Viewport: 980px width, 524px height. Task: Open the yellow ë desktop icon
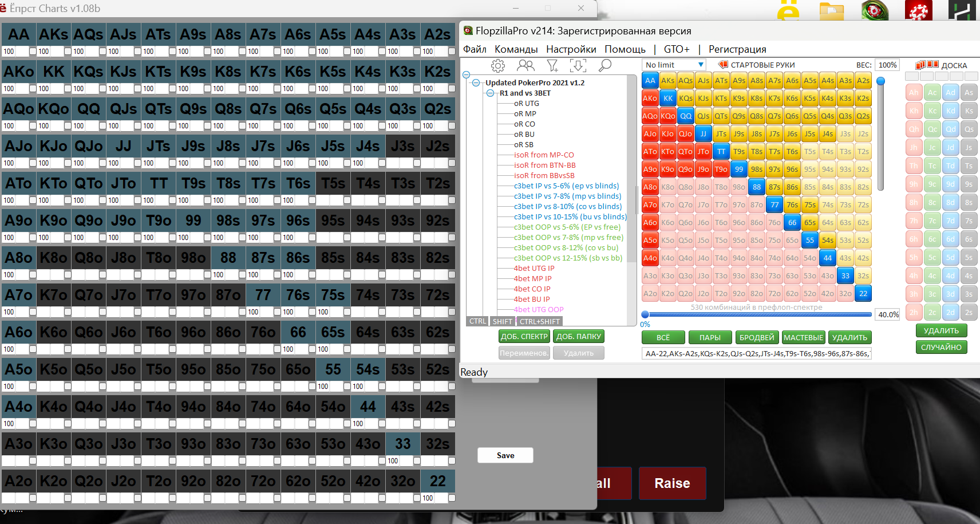click(x=789, y=10)
